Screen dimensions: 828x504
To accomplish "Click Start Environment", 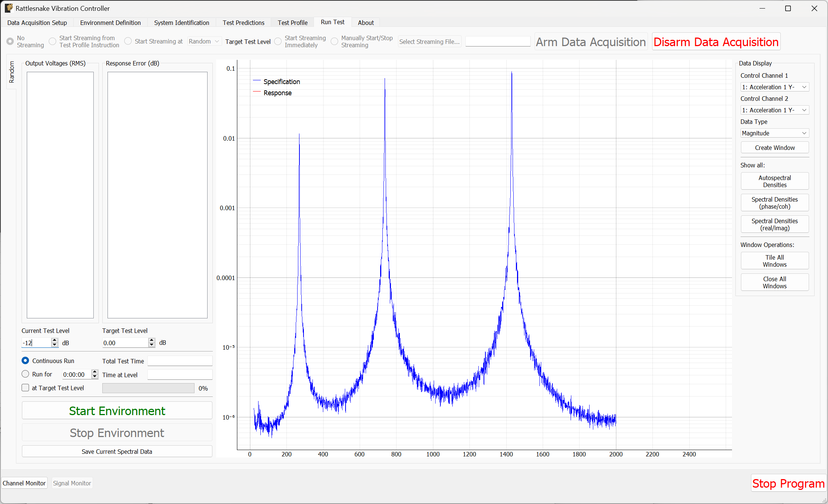I will pyautogui.click(x=117, y=411).
